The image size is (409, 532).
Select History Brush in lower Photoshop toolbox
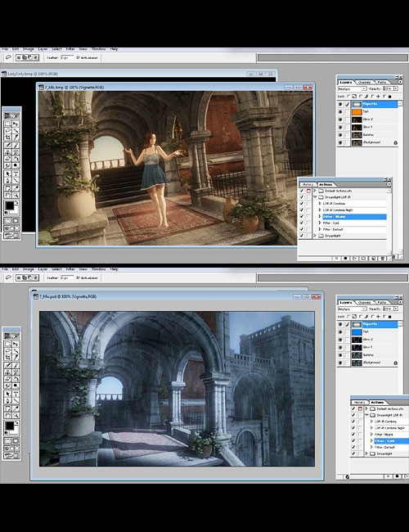click(16, 372)
